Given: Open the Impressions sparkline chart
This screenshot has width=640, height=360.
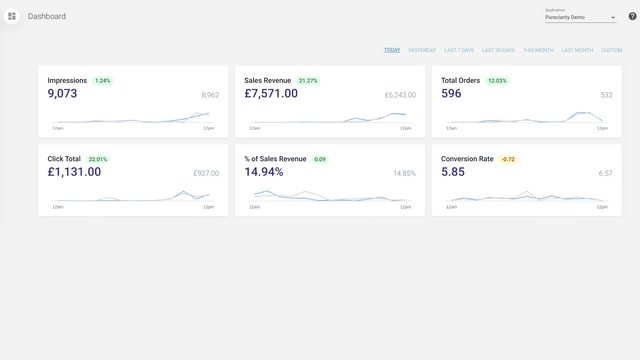Looking at the screenshot, I should pos(133,120).
